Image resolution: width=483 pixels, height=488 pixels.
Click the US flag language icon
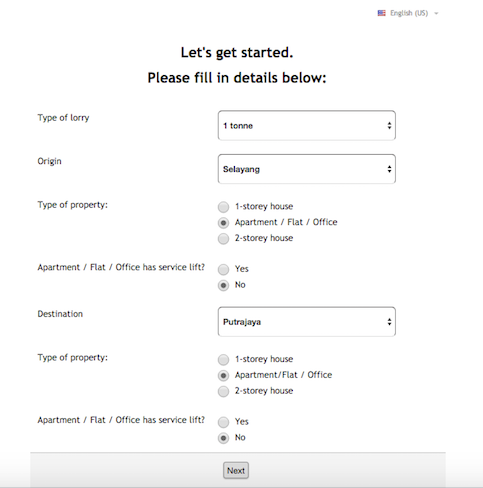pos(381,13)
